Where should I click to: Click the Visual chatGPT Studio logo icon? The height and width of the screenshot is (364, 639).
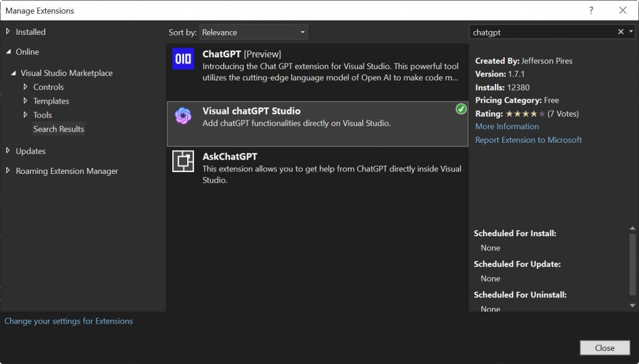[x=183, y=116]
